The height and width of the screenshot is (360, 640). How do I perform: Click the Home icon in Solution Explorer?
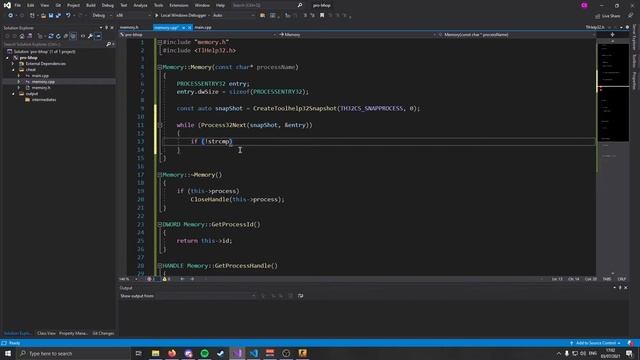pyautogui.click(x=22, y=36)
